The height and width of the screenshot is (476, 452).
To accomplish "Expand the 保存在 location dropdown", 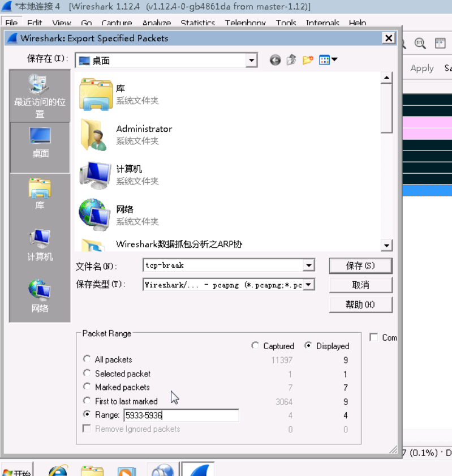I will [252, 61].
